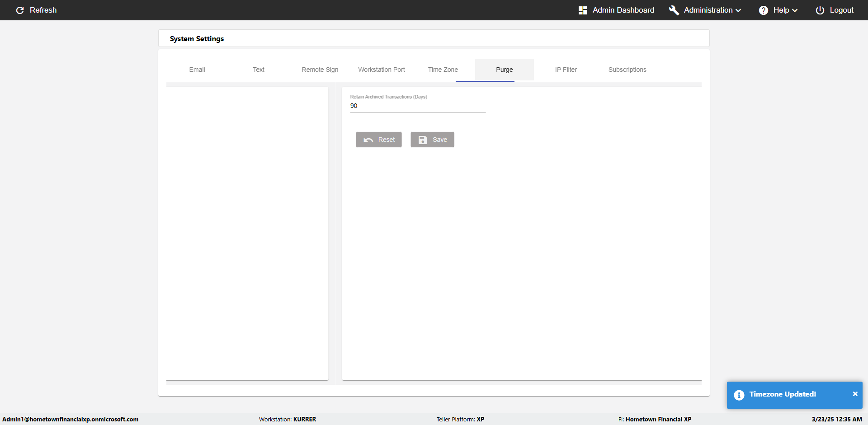Open the Help menu label
Viewport: 868px width, 425px height.
coord(781,10)
